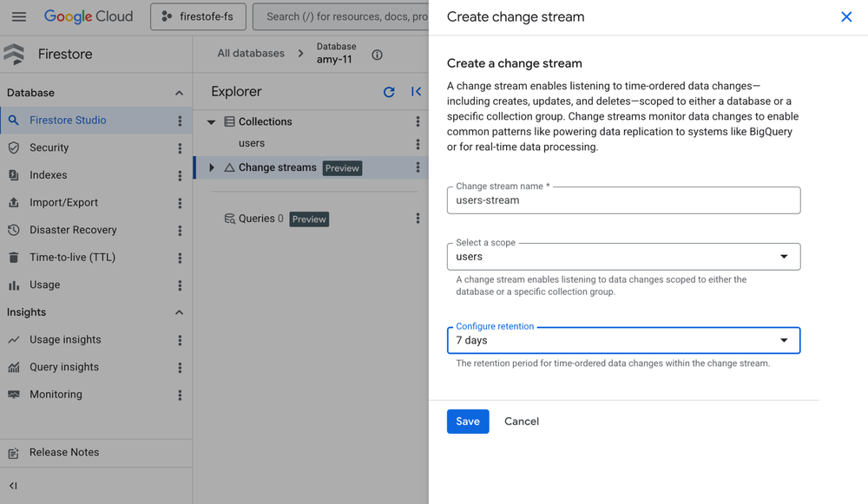Click the Change streams triangle icon
868x504 pixels.
click(229, 167)
